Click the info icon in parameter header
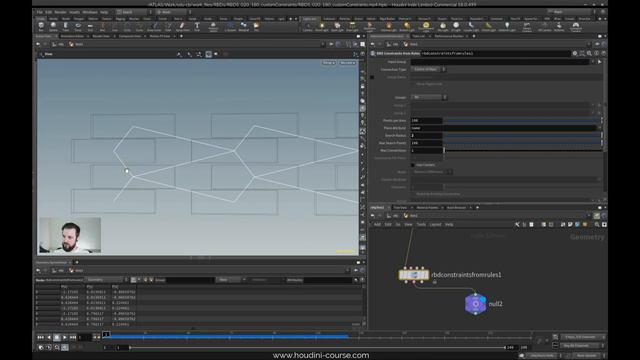640x360 pixels. tap(596, 53)
